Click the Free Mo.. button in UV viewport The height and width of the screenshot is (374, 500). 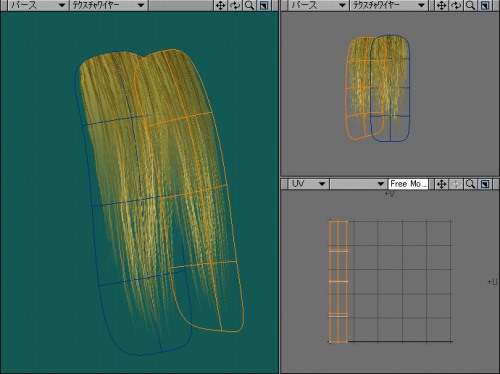(408, 184)
